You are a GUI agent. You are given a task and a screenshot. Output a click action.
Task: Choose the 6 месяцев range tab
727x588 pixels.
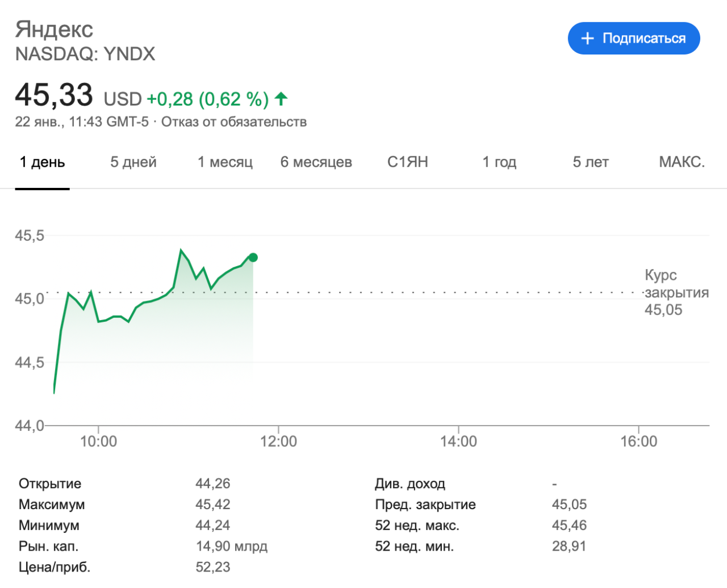(316, 162)
